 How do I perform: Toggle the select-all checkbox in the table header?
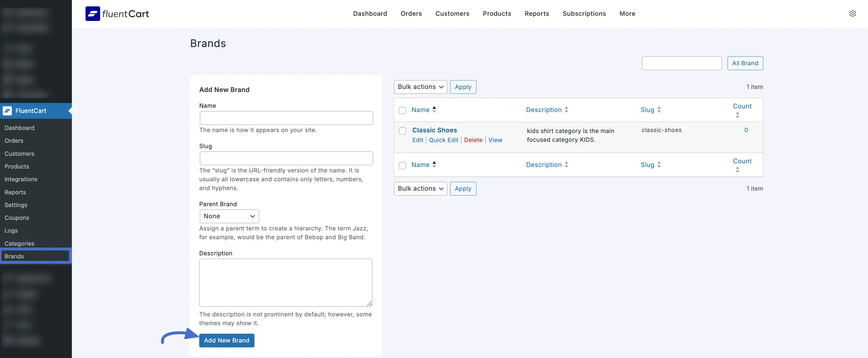[x=402, y=110]
